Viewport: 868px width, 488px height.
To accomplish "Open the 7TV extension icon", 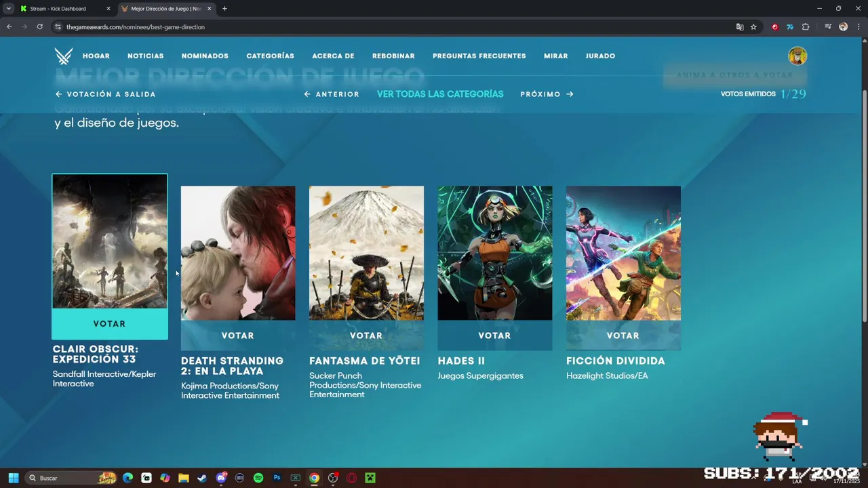I will pyautogui.click(x=790, y=27).
